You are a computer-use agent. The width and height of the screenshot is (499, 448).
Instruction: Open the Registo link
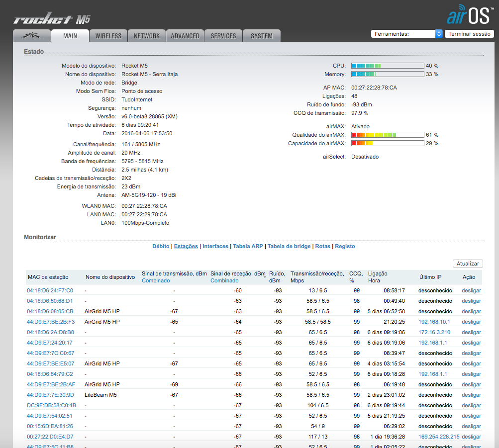[345, 246]
